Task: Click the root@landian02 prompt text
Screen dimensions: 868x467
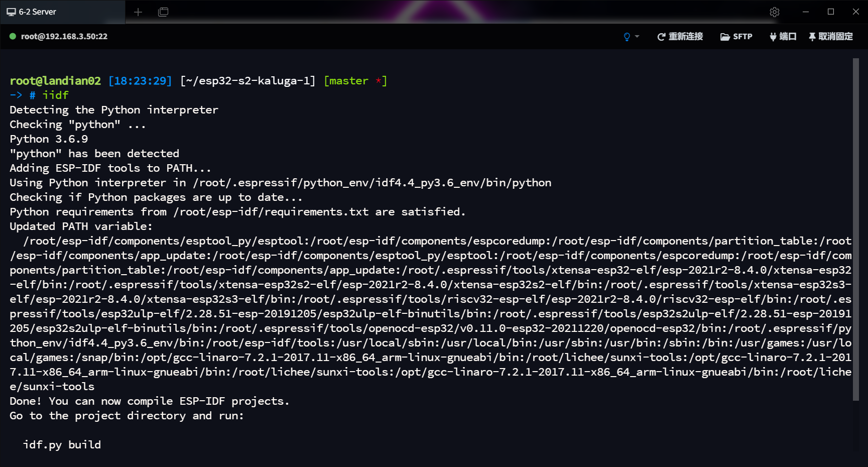Action: (55, 81)
